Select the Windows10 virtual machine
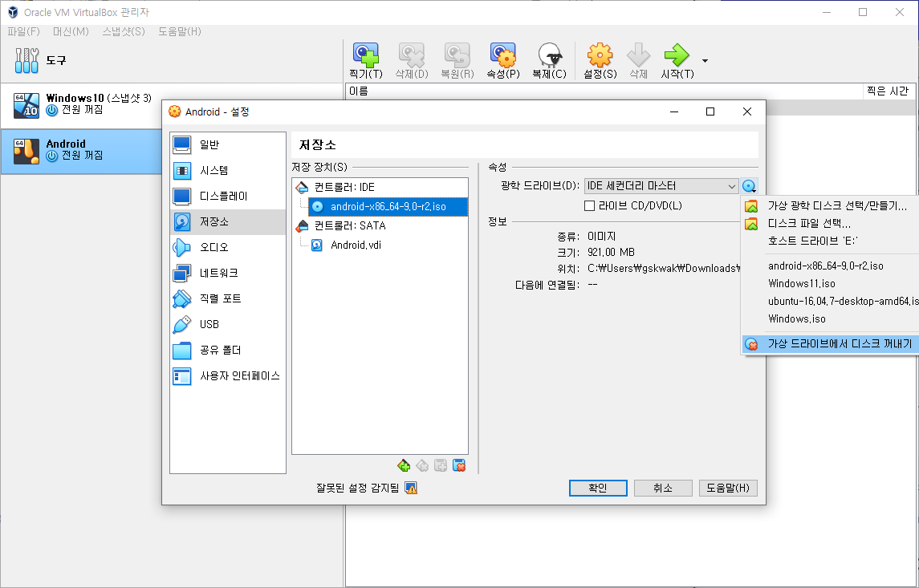 [81, 105]
